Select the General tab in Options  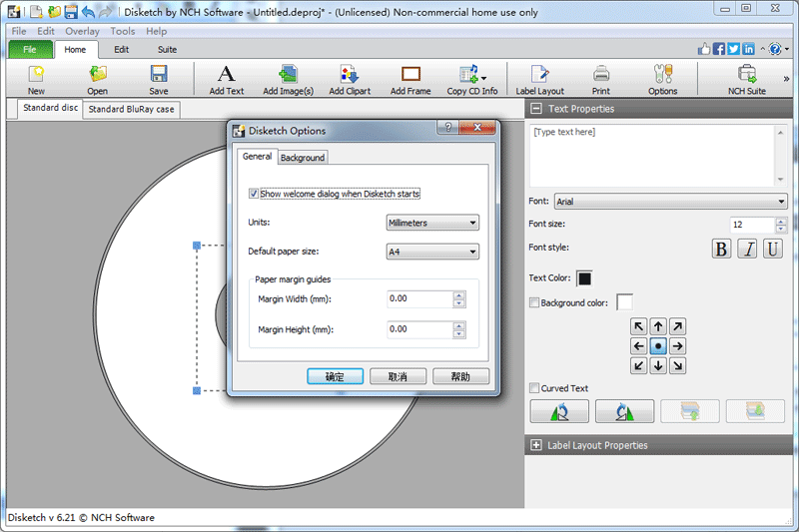coord(257,157)
